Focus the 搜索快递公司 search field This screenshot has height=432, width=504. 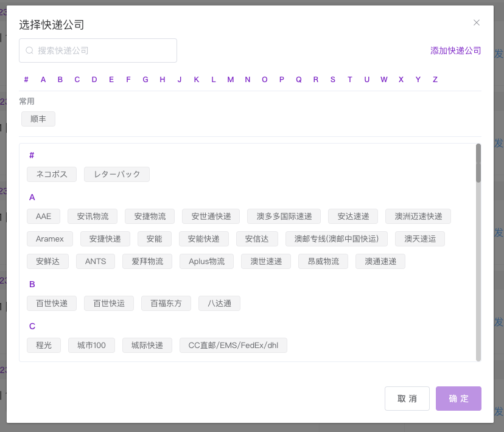coord(98,51)
